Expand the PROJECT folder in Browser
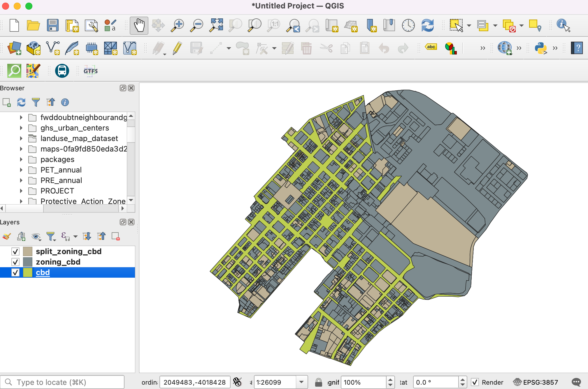 pos(21,191)
